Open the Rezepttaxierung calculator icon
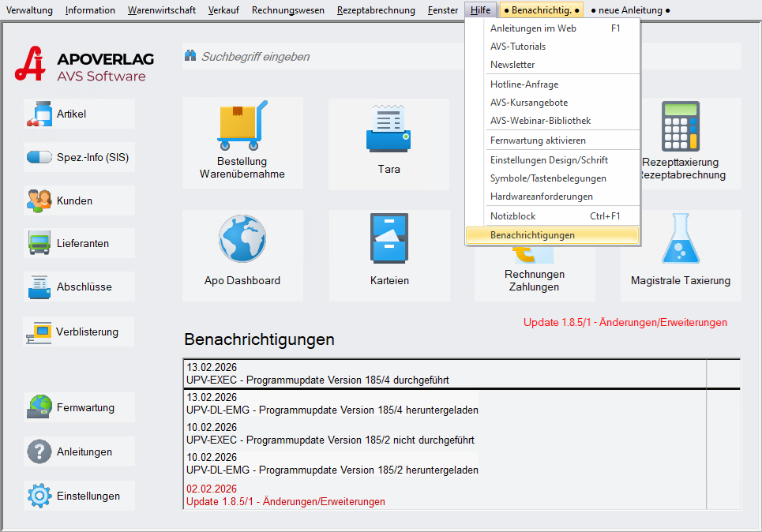Viewport: 762px width, 532px height. click(680, 126)
